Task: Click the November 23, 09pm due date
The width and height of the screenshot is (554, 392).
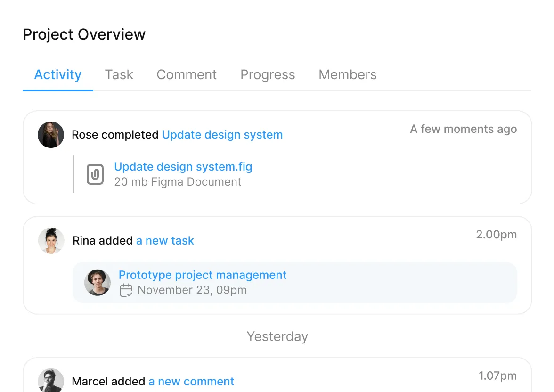Action: (x=192, y=290)
